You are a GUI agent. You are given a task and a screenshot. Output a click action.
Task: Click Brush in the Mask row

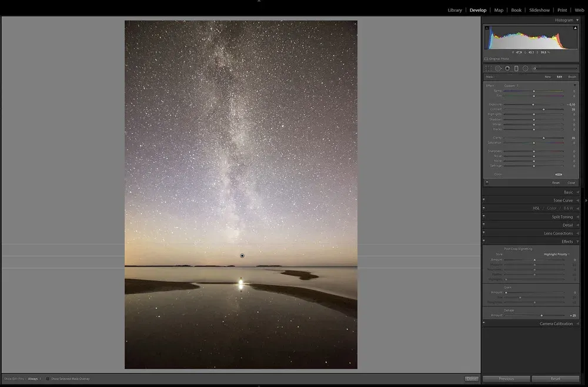(572, 77)
